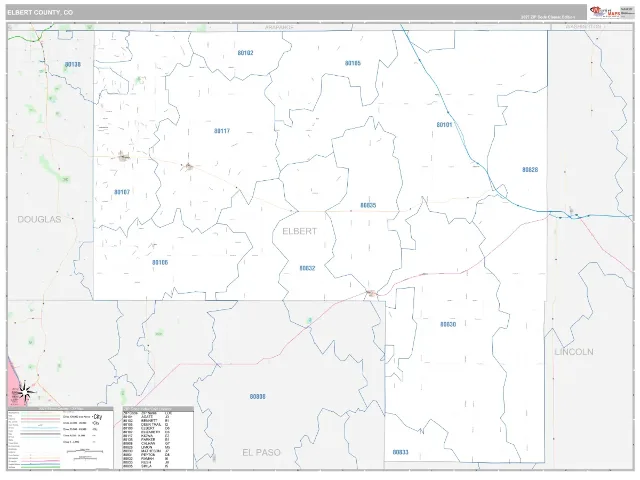Click the scale bar in the legend
This screenshot has height=480, width=640.
pyautogui.click(x=84, y=451)
